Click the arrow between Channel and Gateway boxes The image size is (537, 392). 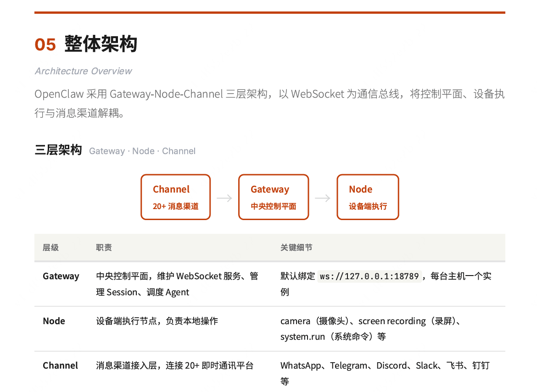pyautogui.click(x=224, y=198)
